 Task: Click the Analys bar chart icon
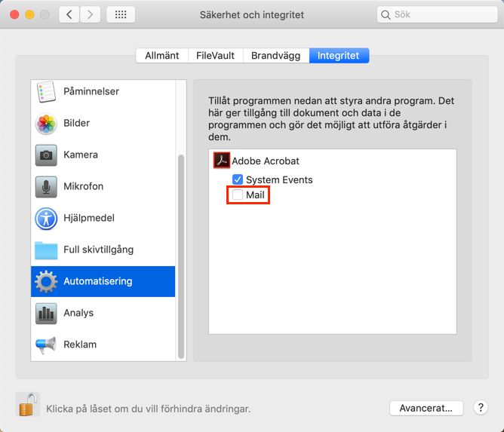click(x=46, y=313)
